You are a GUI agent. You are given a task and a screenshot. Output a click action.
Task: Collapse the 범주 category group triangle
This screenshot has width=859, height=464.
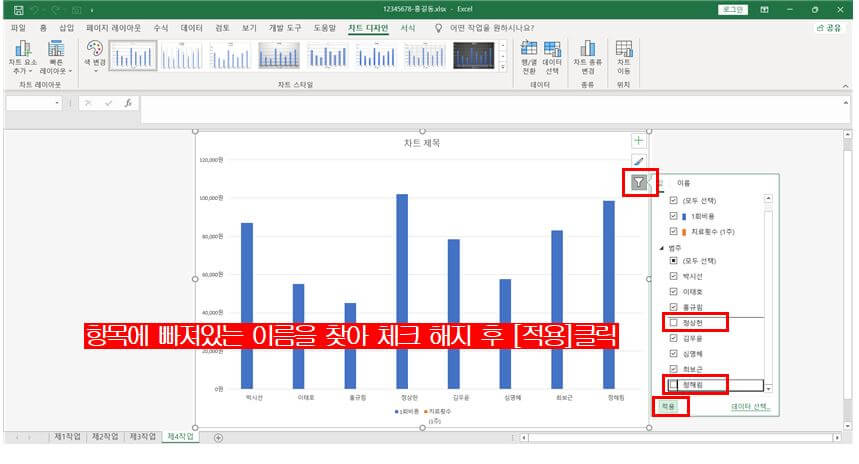(x=661, y=248)
